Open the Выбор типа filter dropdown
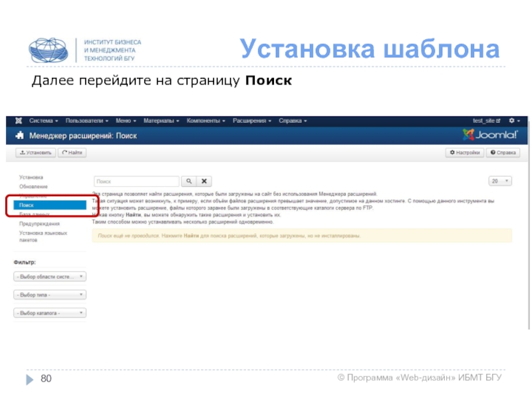The height and width of the screenshot is (399, 532). coord(50,295)
